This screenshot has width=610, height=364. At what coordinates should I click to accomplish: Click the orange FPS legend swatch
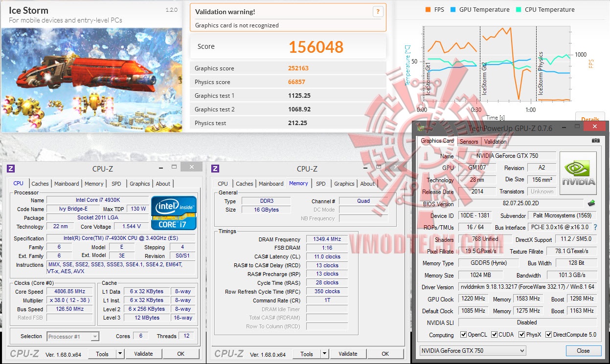pyautogui.click(x=428, y=9)
